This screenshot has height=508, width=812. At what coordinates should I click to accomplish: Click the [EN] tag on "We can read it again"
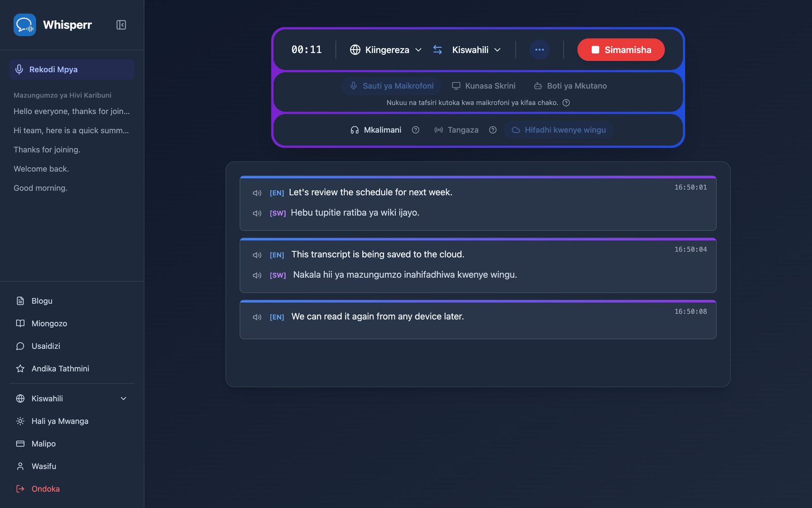pyautogui.click(x=277, y=317)
